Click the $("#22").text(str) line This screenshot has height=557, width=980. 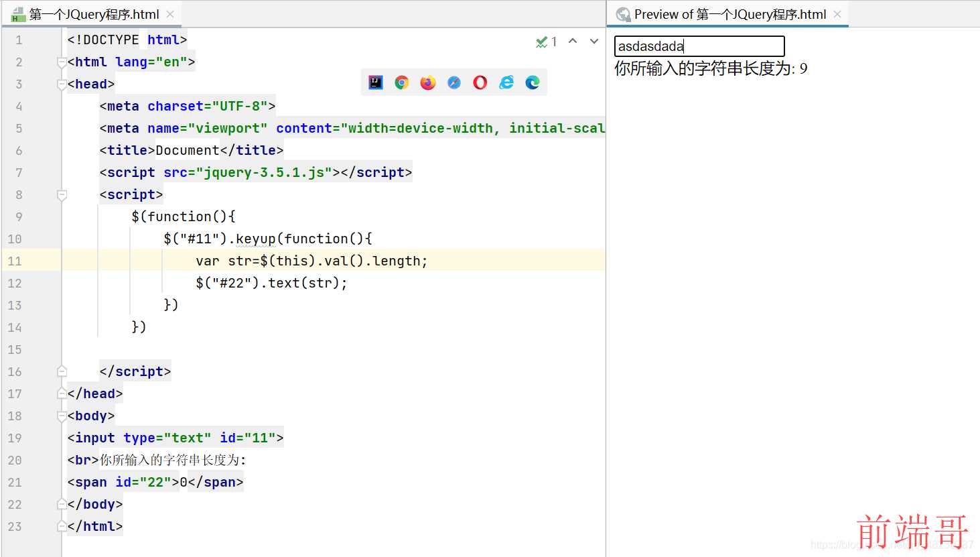coord(271,283)
